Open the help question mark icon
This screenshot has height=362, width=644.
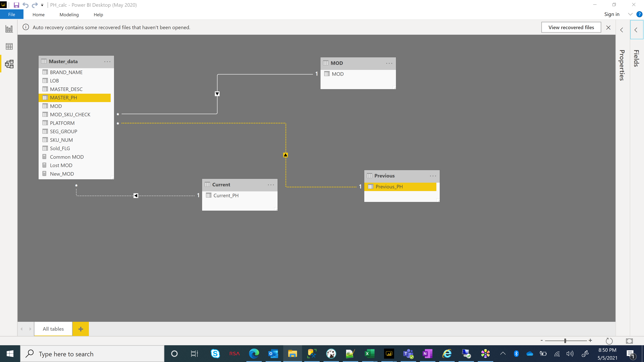coord(639,14)
